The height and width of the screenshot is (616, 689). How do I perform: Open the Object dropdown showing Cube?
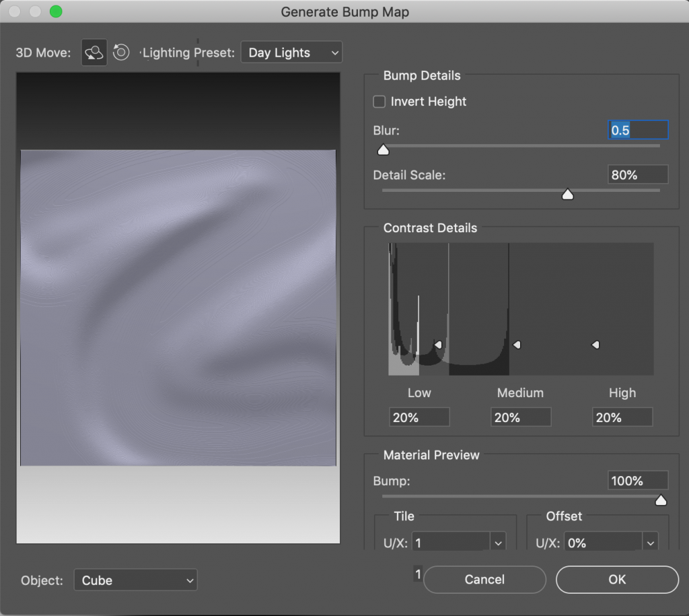(135, 580)
